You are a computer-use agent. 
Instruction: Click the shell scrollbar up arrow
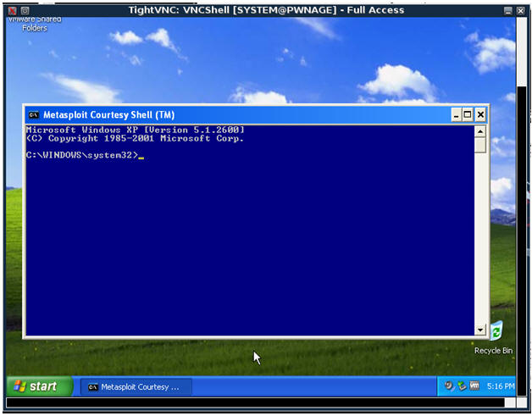click(480, 131)
